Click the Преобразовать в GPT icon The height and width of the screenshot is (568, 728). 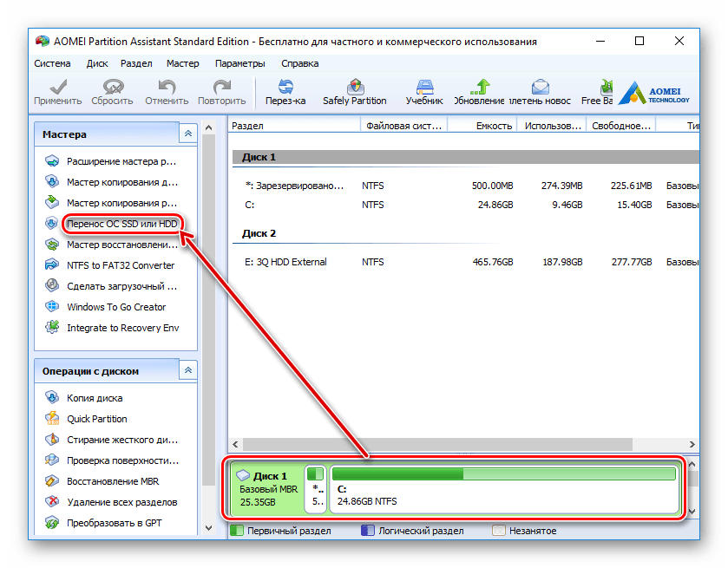click(51, 523)
